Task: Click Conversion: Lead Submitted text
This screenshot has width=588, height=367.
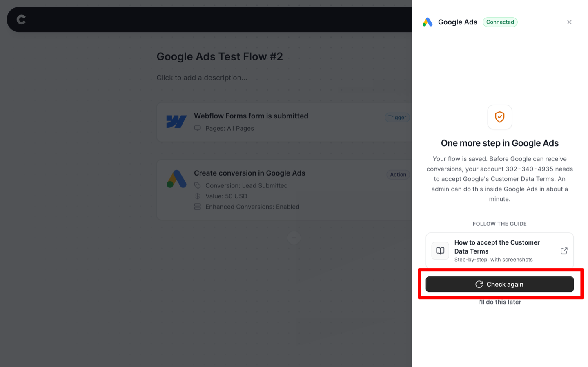Action: 247,185
